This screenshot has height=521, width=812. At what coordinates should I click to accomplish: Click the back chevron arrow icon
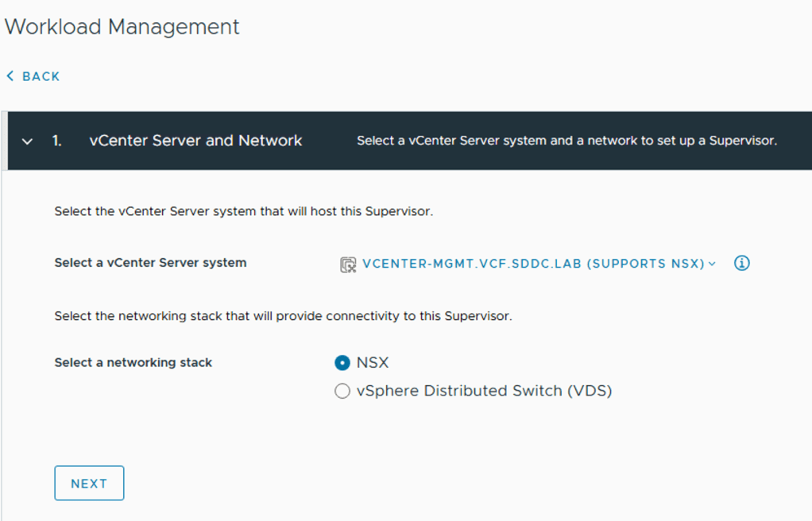(10, 76)
